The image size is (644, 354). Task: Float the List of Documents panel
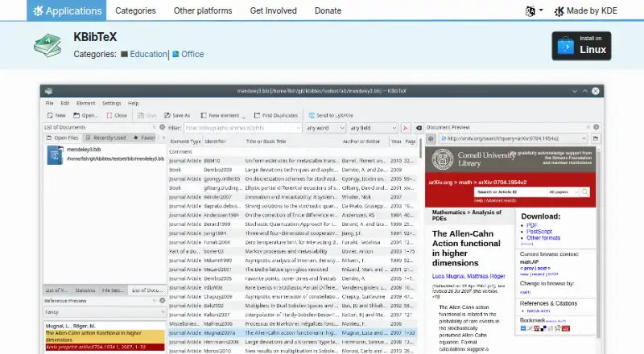click(155, 127)
